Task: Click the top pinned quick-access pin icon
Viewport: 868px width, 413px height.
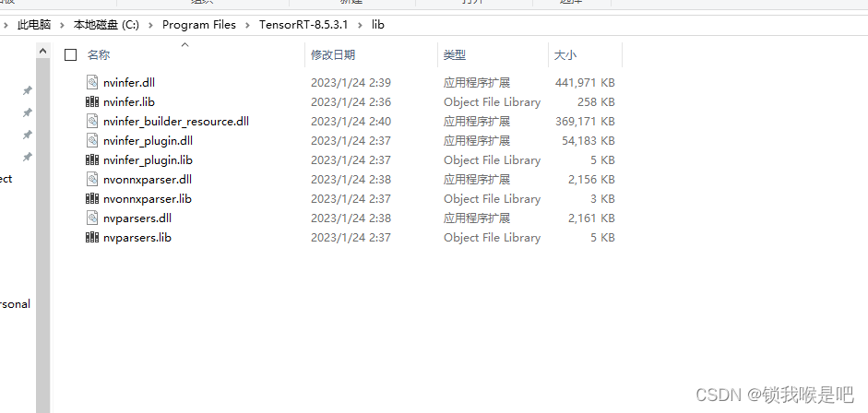Action: tap(27, 90)
